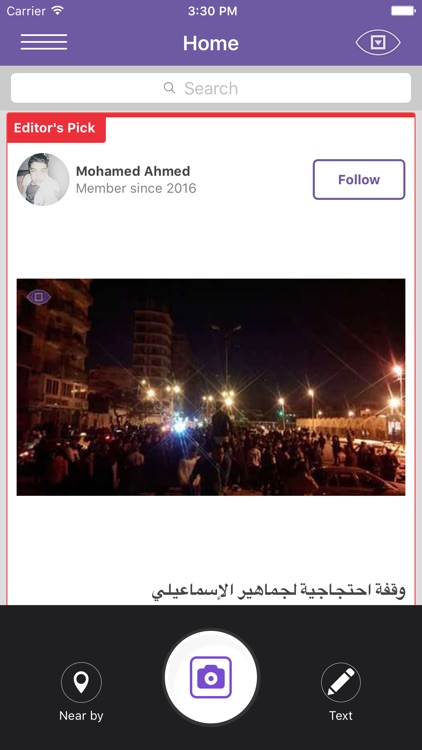Open the Mohamed Ahmed name link

(133, 171)
